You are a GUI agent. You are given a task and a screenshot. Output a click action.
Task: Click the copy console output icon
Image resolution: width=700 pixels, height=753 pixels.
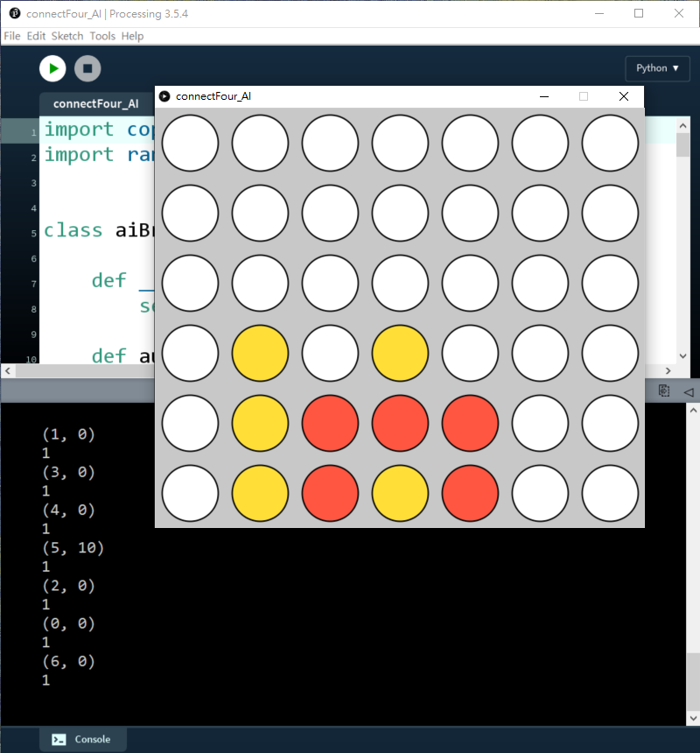[x=664, y=391]
